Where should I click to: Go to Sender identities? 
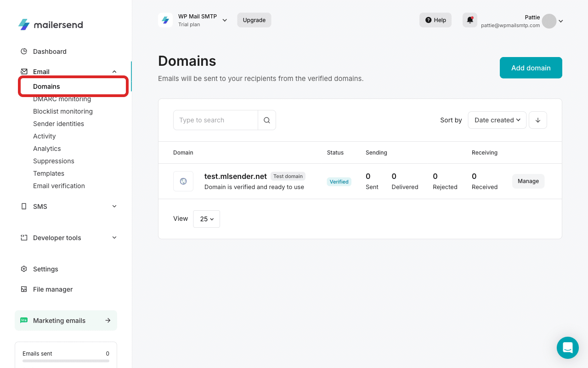(x=58, y=123)
